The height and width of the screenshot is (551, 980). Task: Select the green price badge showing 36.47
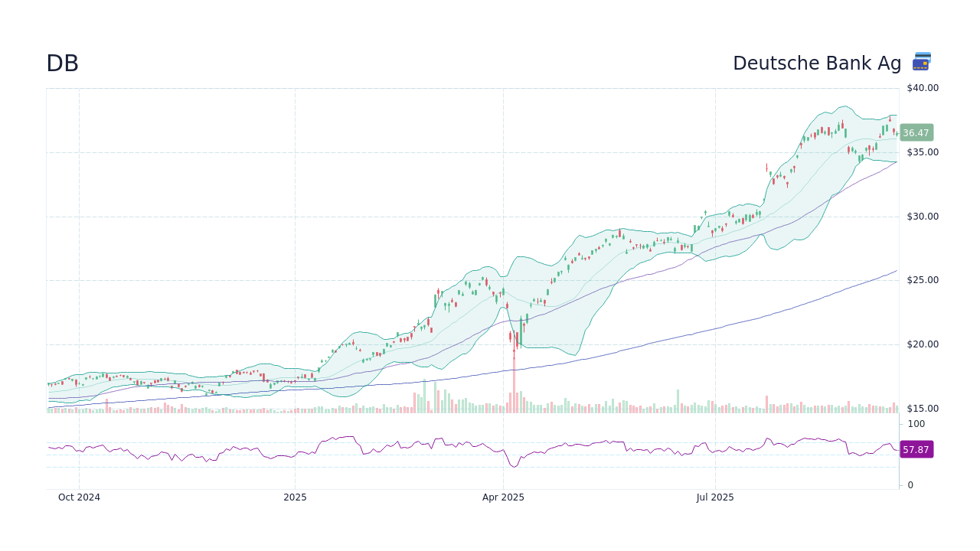(916, 132)
